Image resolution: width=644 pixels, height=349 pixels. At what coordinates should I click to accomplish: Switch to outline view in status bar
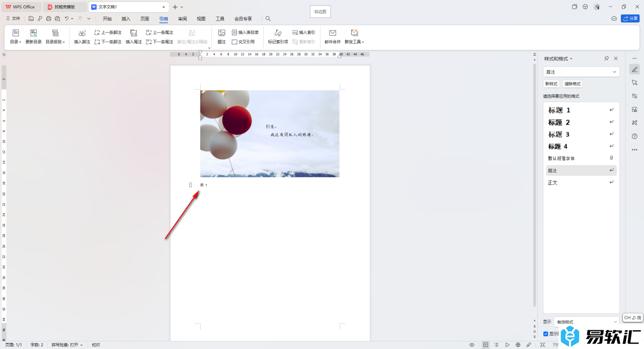coord(497,345)
